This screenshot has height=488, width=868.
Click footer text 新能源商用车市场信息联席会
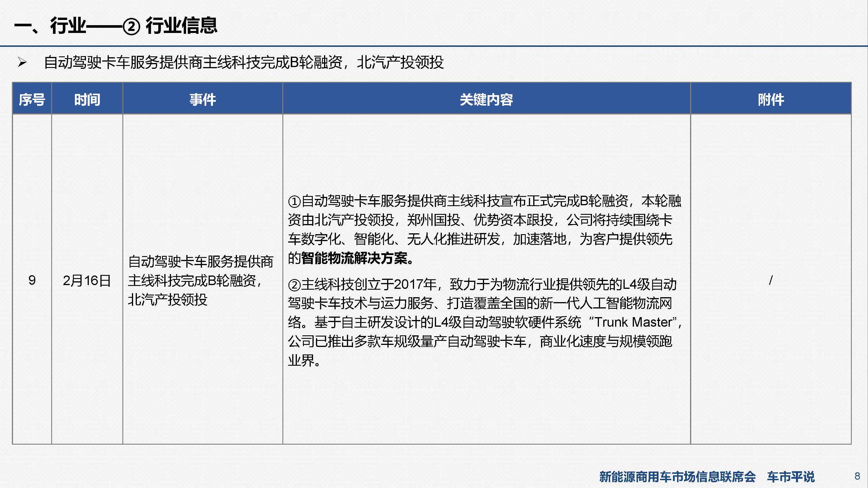677,476
